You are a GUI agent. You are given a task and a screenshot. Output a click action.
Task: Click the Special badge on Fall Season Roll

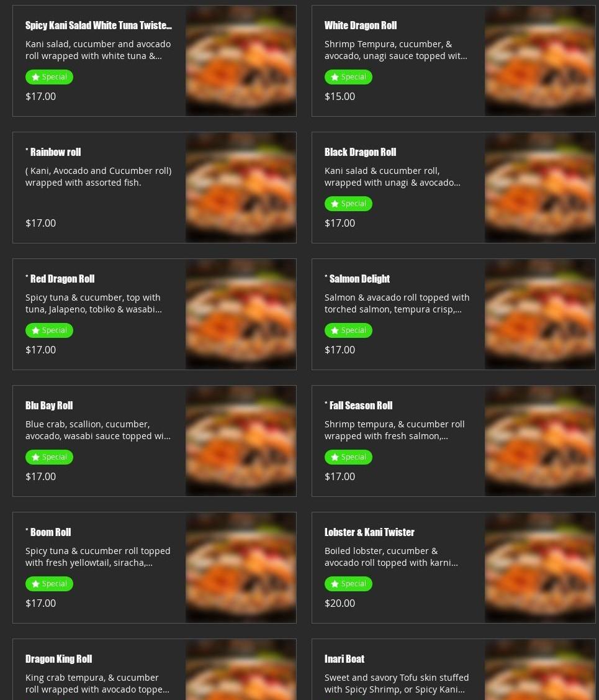tap(348, 457)
